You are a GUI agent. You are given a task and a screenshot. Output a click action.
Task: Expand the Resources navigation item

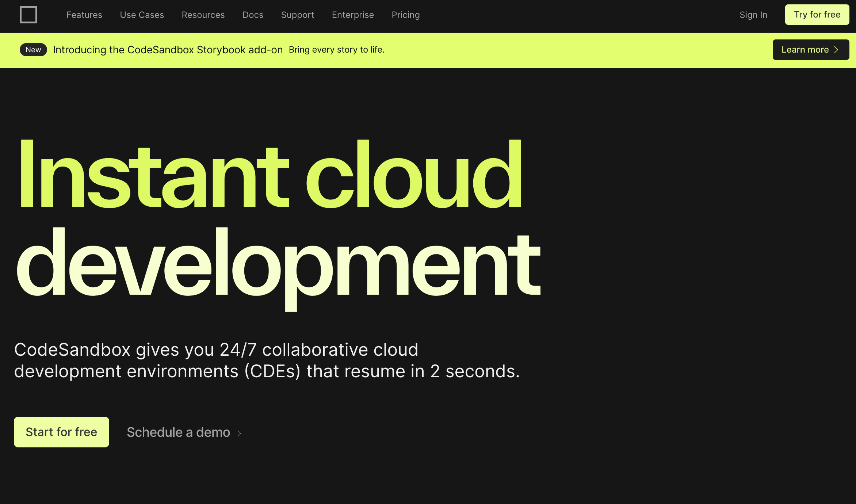[203, 15]
